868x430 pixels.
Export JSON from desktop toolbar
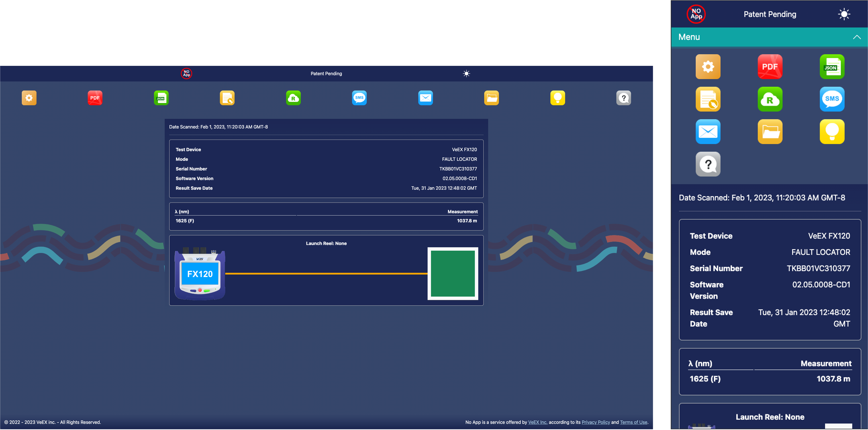[x=161, y=98]
